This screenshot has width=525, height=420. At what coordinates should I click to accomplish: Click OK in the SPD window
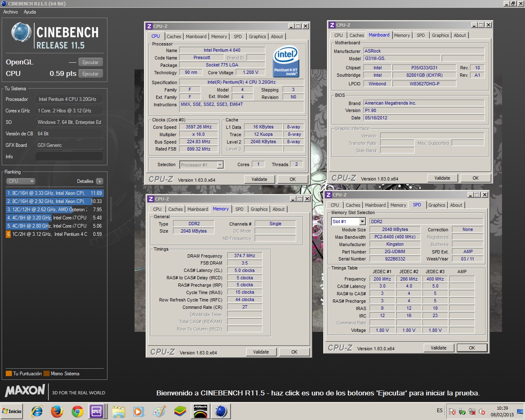(x=472, y=348)
